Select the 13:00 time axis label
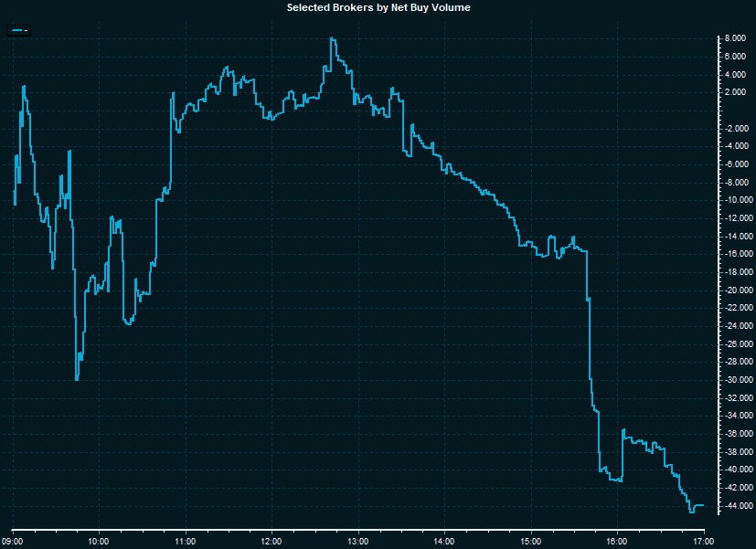Screen dimensions: 756x549 pyautogui.click(x=358, y=541)
